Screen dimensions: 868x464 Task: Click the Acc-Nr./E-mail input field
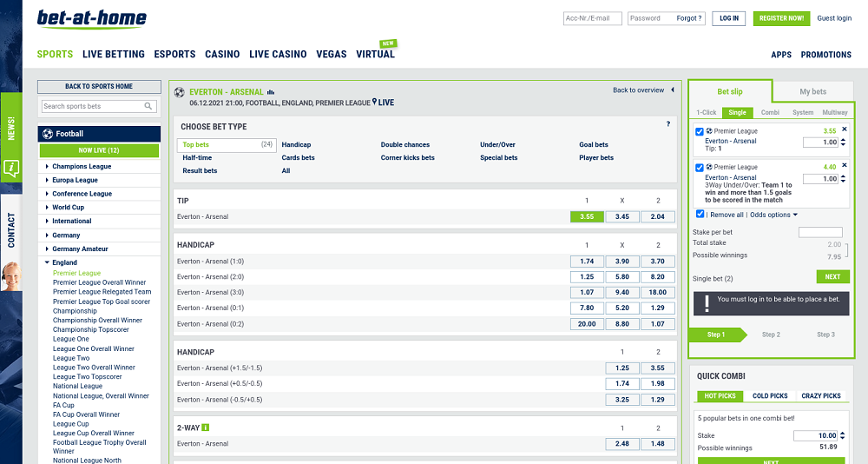click(x=593, y=18)
